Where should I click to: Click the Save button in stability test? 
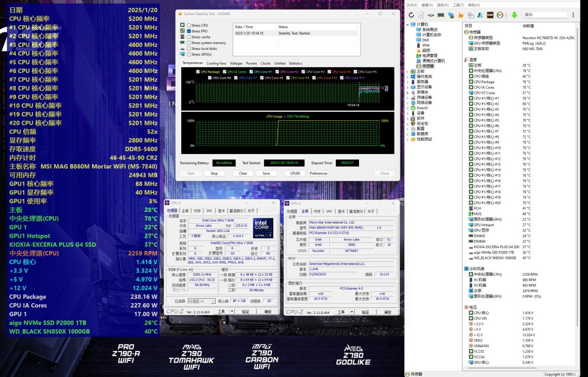(266, 173)
